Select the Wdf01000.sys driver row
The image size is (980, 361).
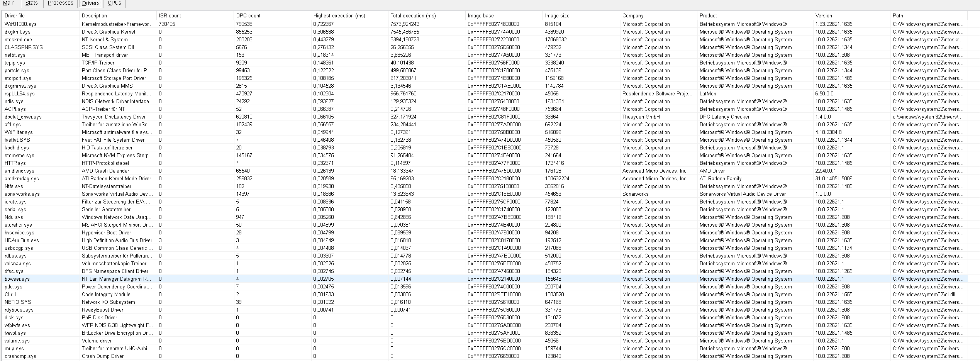point(484,24)
